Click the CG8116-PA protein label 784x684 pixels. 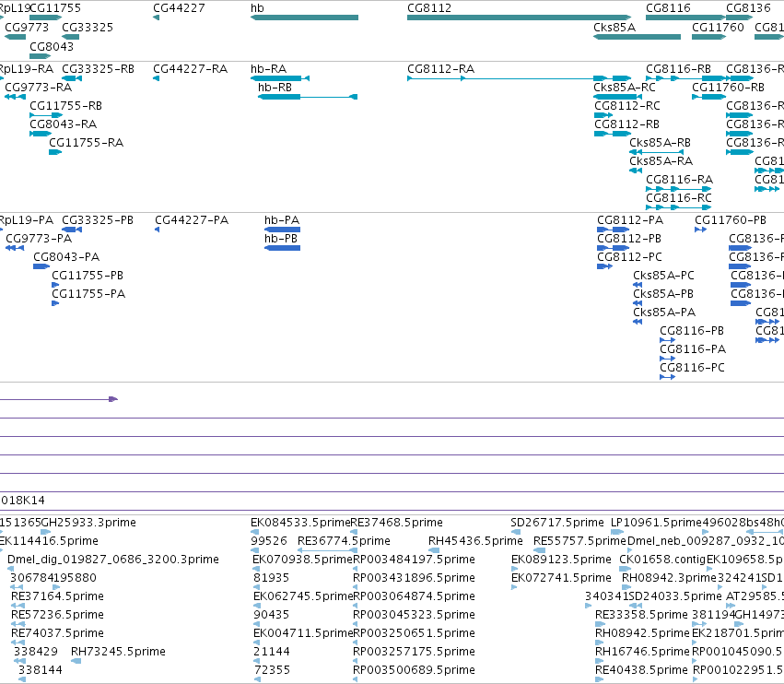pos(693,348)
